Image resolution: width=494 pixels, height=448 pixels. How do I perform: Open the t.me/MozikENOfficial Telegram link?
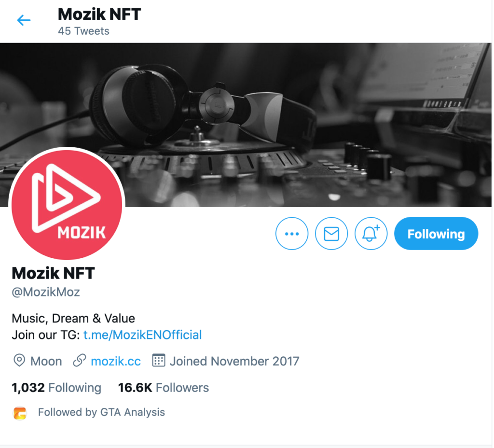142,335
